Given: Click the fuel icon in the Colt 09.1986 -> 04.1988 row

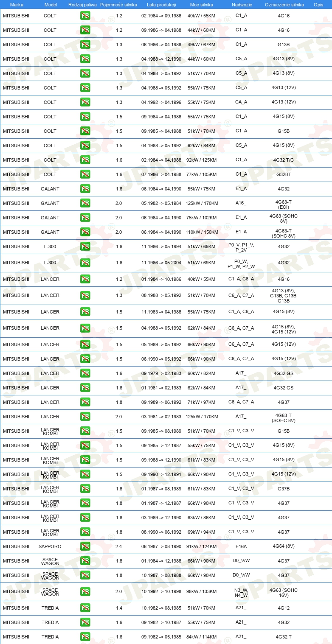Looking at the screenshot, I should point(85,30).
